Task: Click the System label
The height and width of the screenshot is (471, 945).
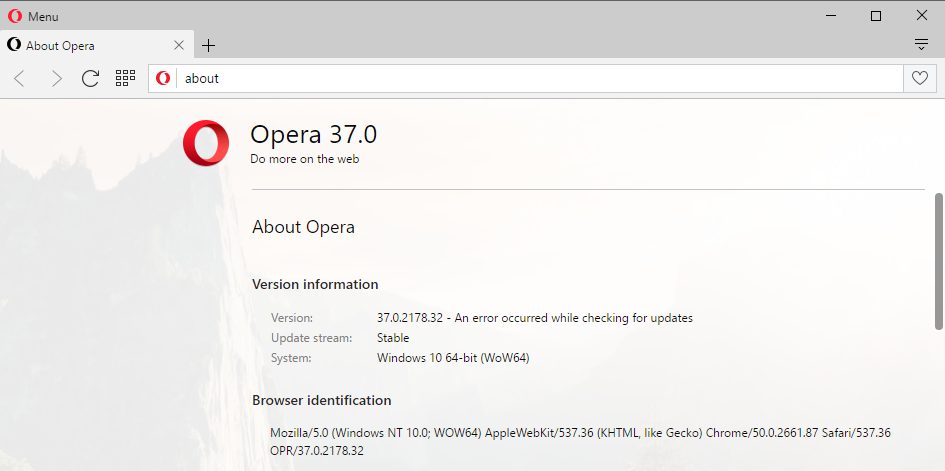Action: pos(291,358)
